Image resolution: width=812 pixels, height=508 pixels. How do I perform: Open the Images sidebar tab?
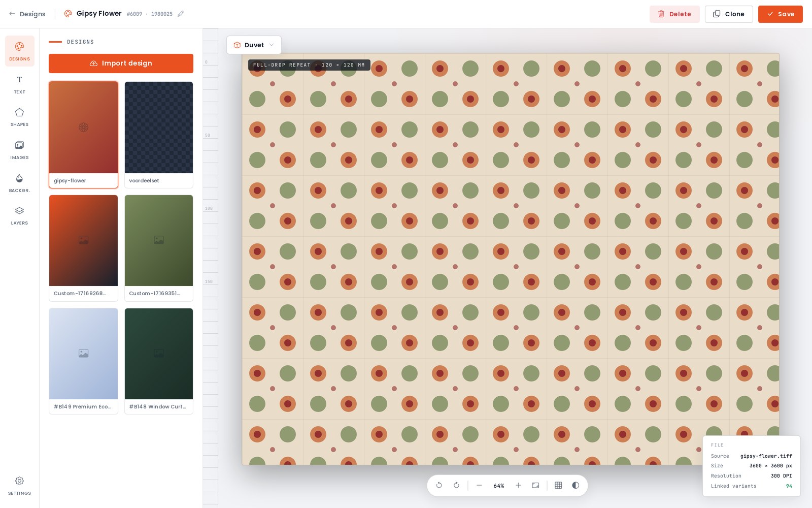[20, 150]
